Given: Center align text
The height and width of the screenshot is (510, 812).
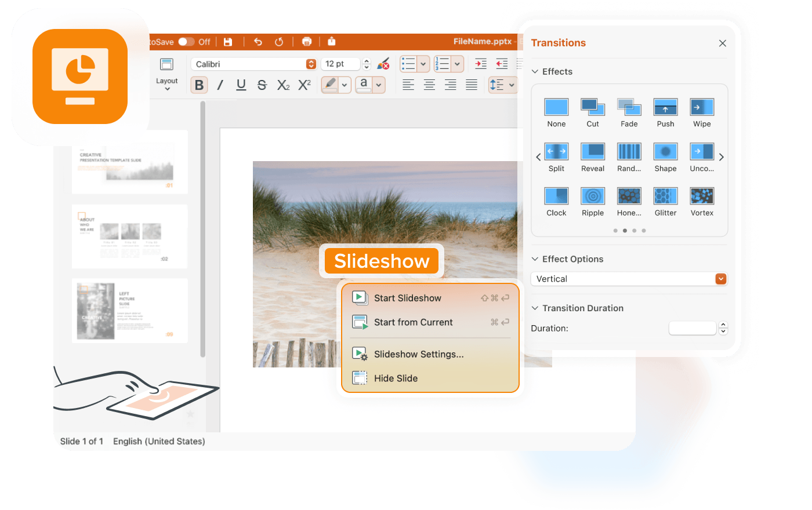Looking at the screenshot, I should [429, 85].
